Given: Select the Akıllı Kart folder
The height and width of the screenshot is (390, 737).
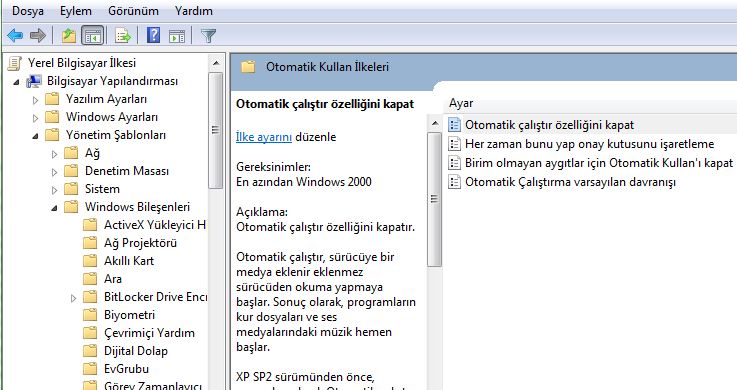Looking at the screenshot, I should [129, 261].
